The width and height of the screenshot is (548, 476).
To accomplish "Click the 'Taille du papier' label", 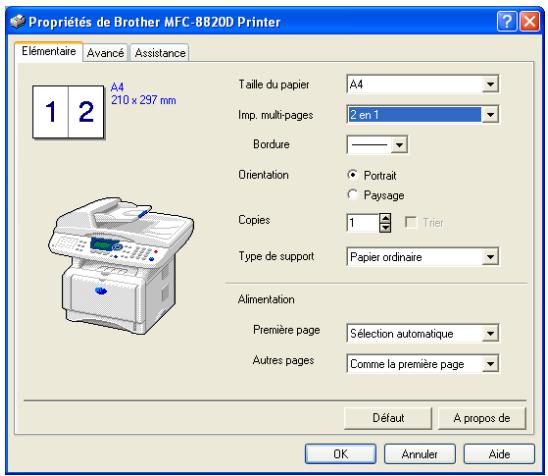I will click(x=274, y=85).
